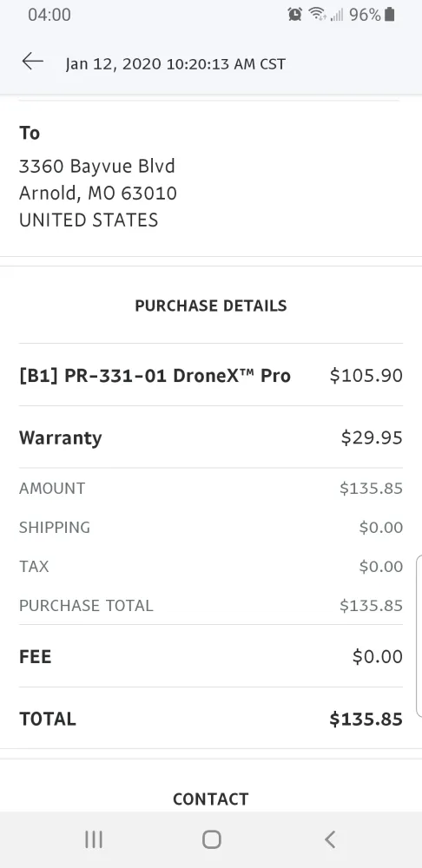Tap the FEE $0.00 row

(211, 656)
